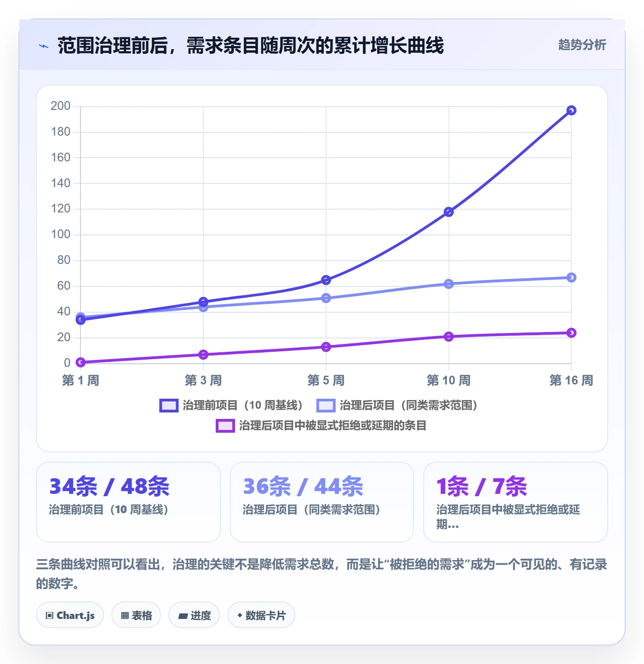Click the light blue 治理后 data point at 第 16 周
This screenshot has width=644, height=664.
point(571,277)
